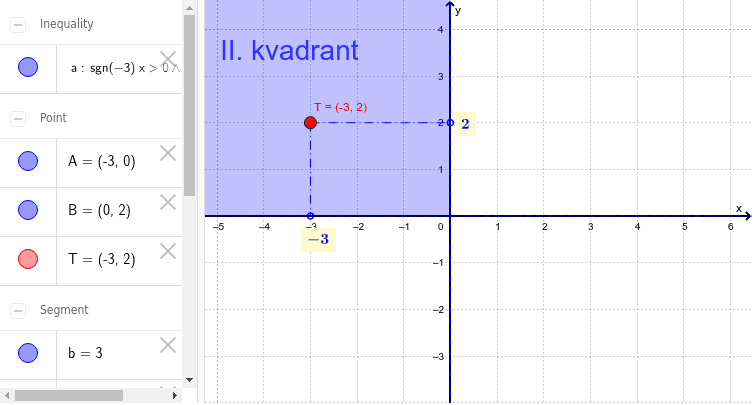Viewport: 754px width, 405px height.
Task: Collapse the Inequality group
Action: (18, 25)
